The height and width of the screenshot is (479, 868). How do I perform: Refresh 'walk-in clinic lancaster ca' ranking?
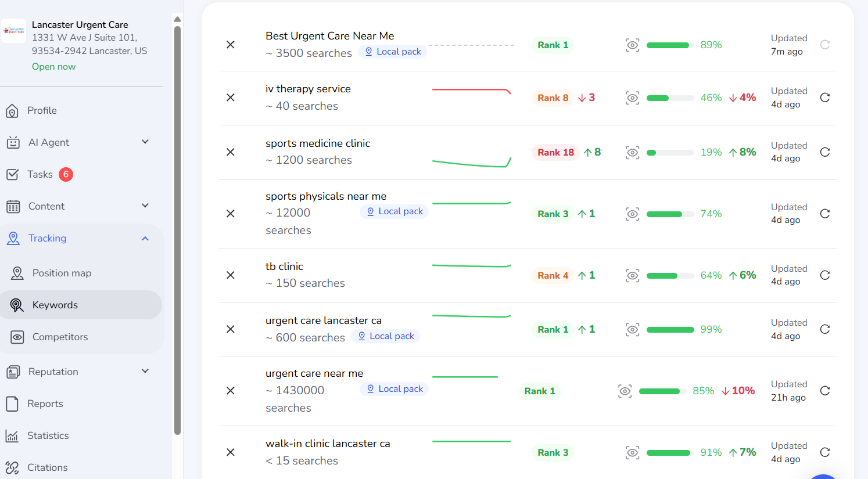click(x=824, y=452)
